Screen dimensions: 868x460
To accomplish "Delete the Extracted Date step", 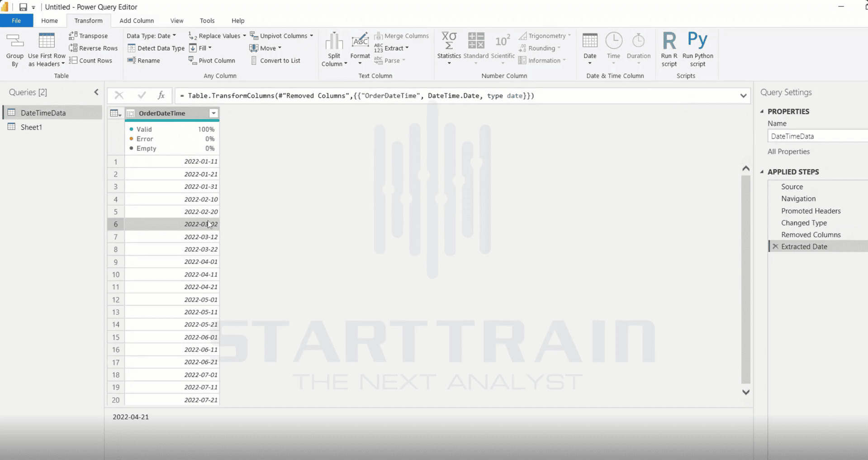I will pyautogui.click(x=775, y=246).
